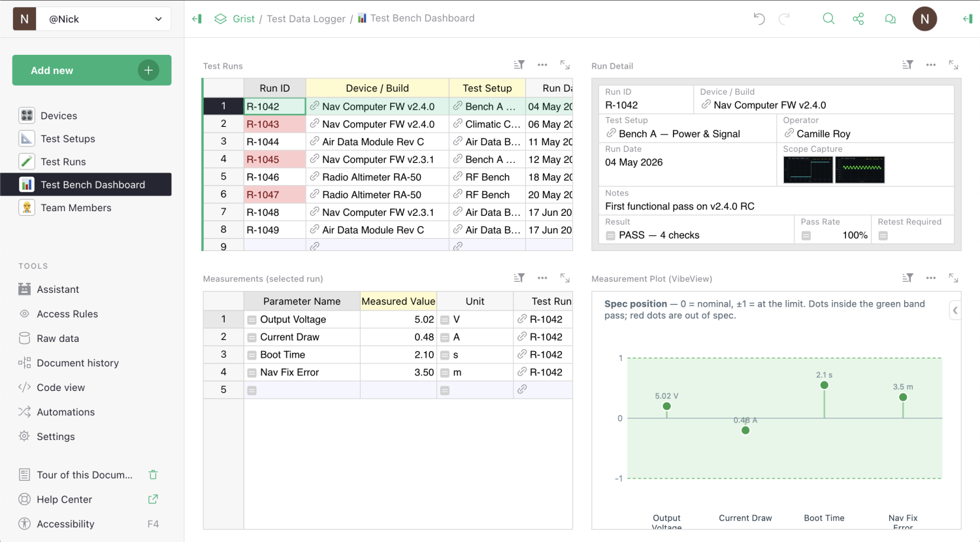Collapse the plot side panel chevron
This screenshot has height=542, width=980.
[x=955, y=310]
